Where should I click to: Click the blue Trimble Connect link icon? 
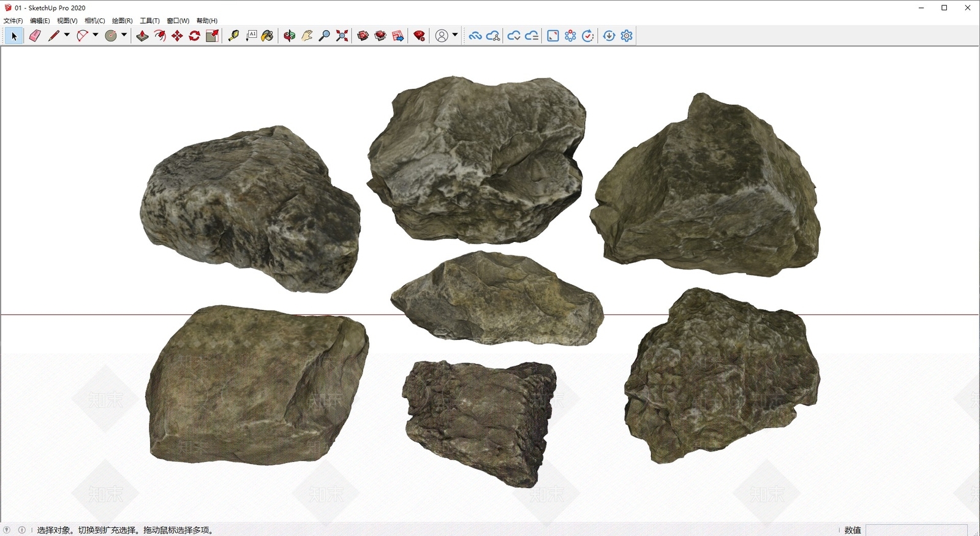(475, 36)
